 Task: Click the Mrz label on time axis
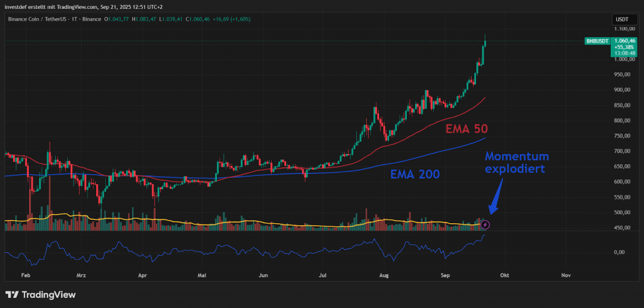[80, 275]
